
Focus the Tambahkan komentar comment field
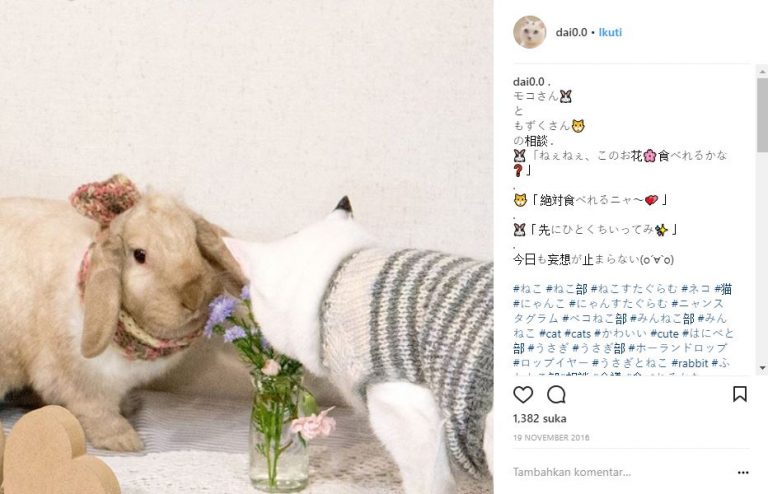(622, 472)
